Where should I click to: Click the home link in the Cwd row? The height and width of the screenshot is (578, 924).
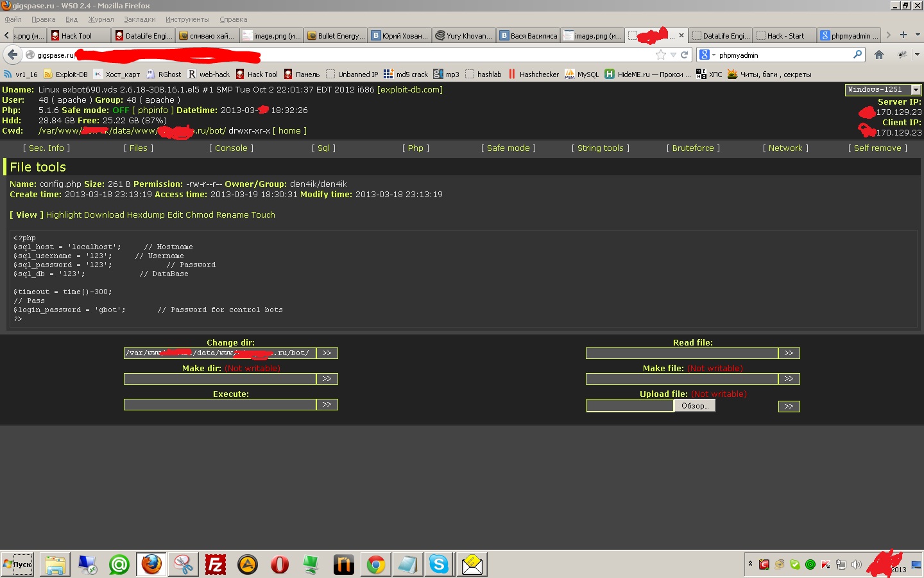289,131
